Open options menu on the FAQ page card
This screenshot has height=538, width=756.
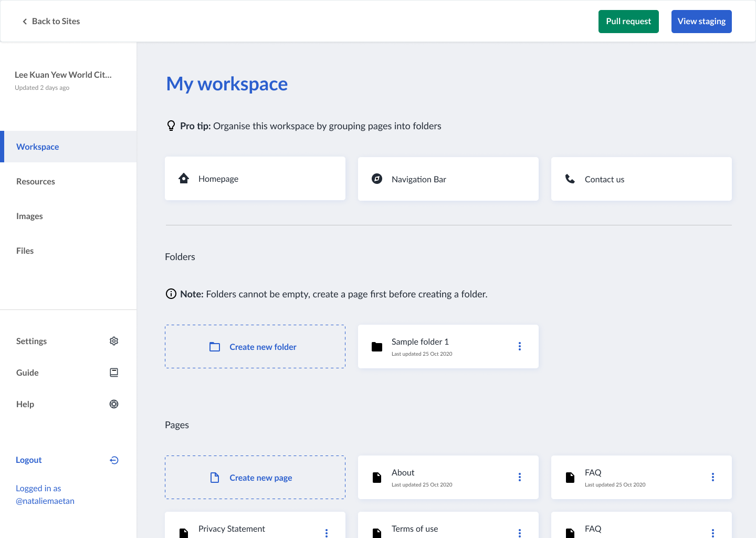tap(713, 477)
